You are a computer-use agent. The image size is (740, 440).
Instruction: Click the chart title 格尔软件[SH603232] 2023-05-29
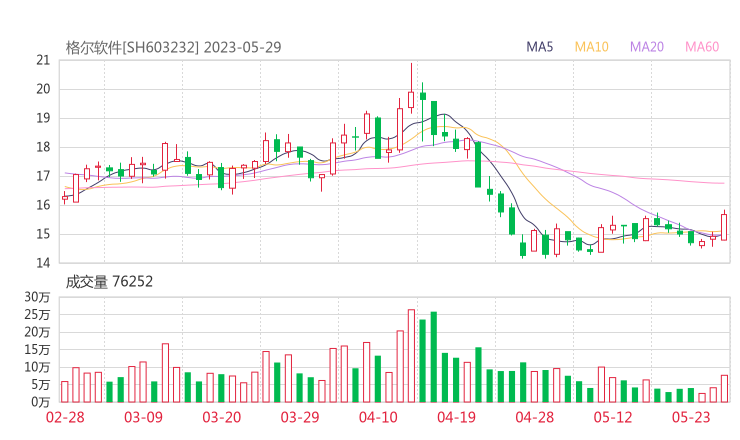point(173,47)
